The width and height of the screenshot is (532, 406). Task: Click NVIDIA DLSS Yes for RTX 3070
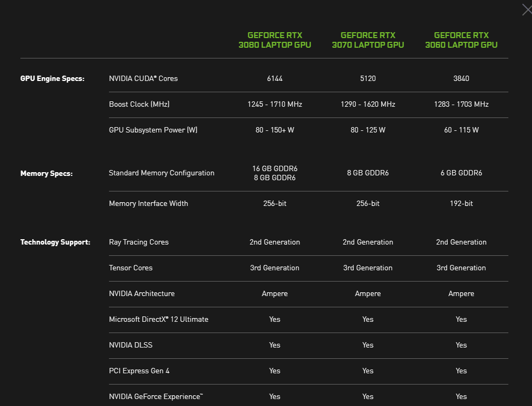coord(368,345)
